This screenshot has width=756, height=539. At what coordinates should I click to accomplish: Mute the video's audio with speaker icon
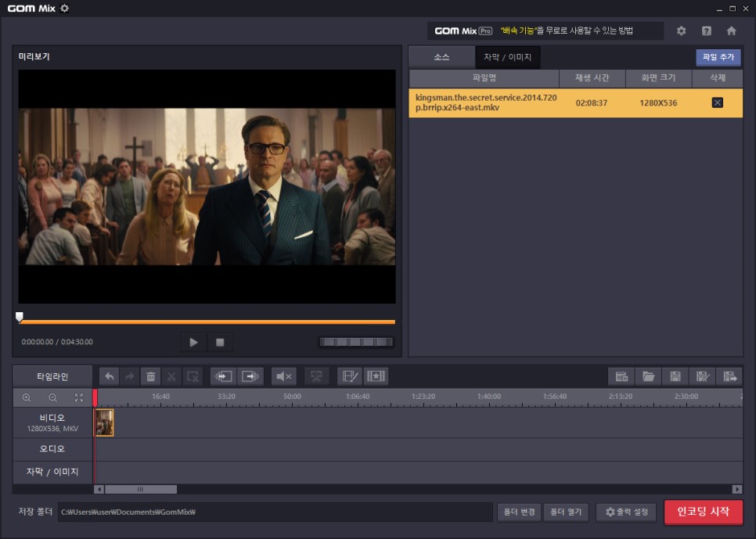point(283,376)
